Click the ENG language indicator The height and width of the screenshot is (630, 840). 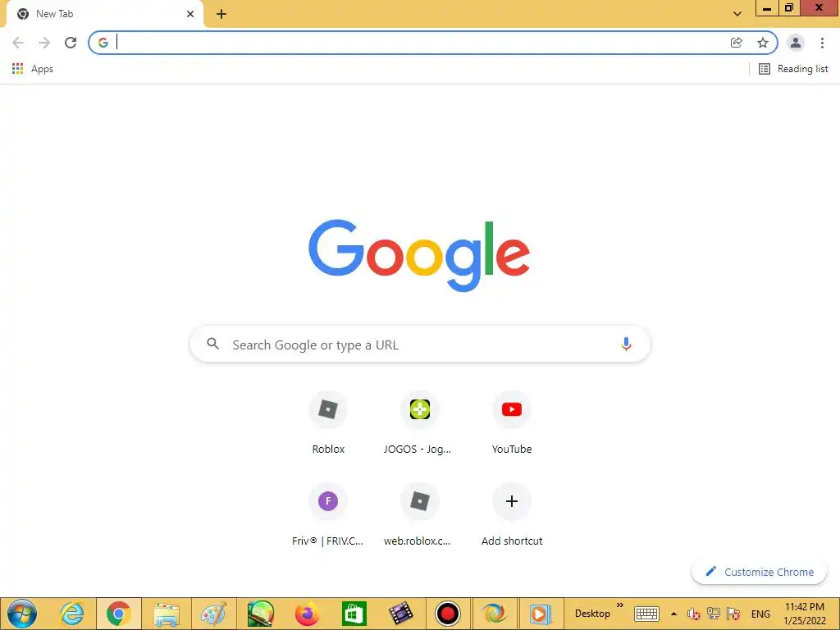760,614
